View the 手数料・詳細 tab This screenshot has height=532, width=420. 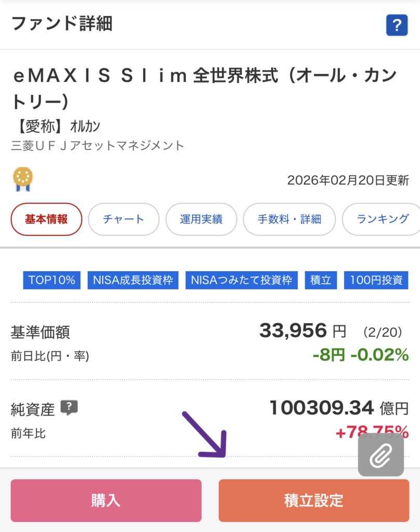tap(289, 219)
